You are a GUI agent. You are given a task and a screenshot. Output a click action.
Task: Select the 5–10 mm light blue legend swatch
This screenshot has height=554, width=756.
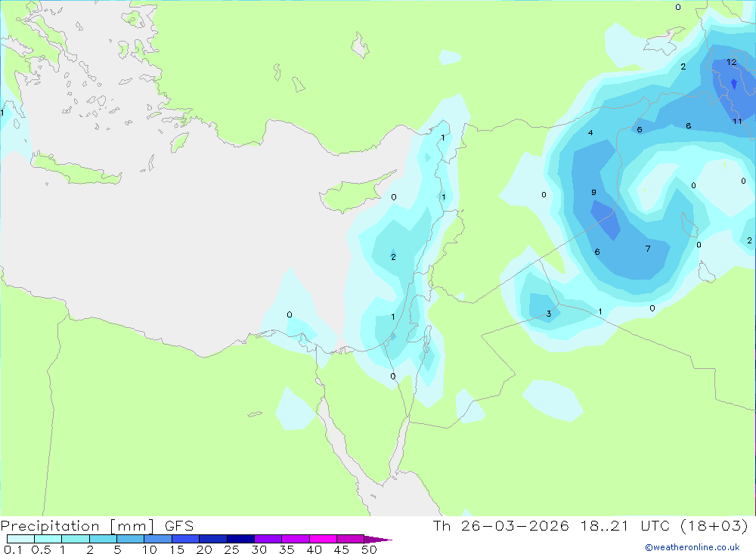[x=130, y=539]
